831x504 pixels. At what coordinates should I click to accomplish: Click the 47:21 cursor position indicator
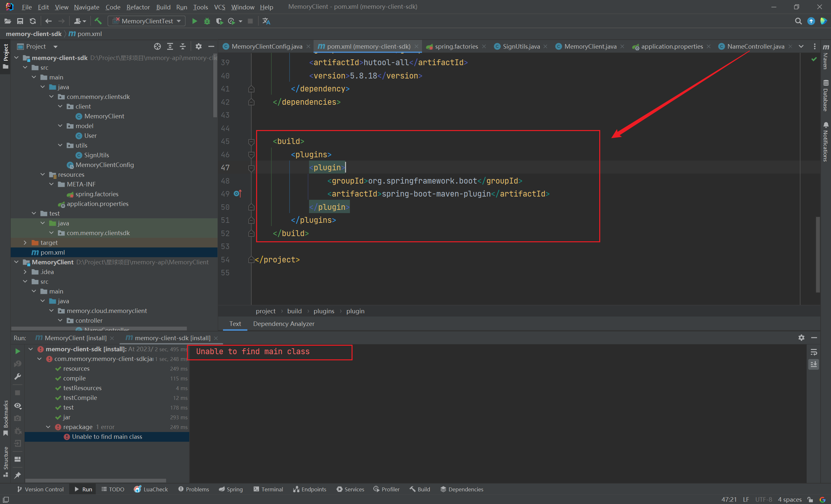coord(729,499)
